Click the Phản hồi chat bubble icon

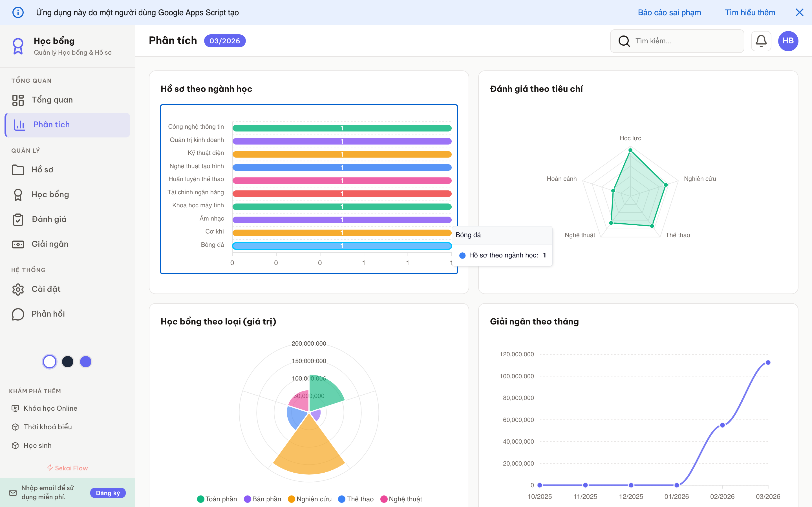(18, 314)
